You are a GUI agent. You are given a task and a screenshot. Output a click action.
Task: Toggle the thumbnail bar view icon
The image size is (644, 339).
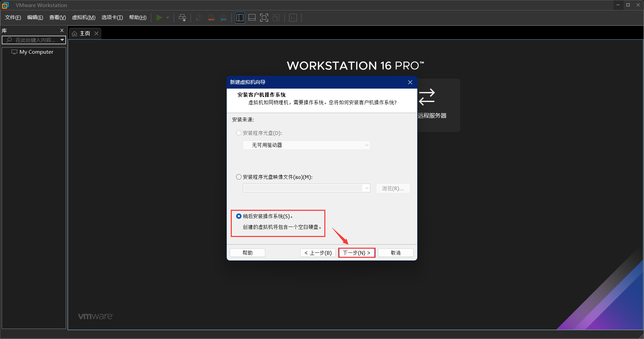coord(252,17)
